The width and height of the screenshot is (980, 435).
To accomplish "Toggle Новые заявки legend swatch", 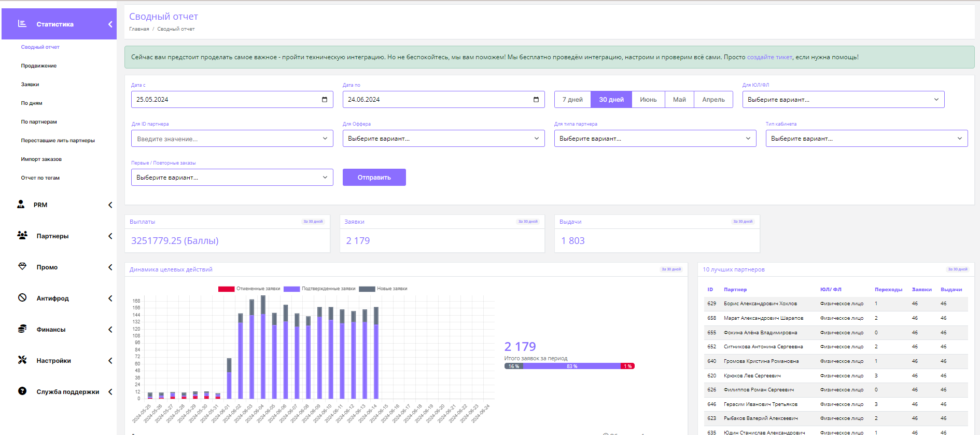I will [x=367, y=289].
